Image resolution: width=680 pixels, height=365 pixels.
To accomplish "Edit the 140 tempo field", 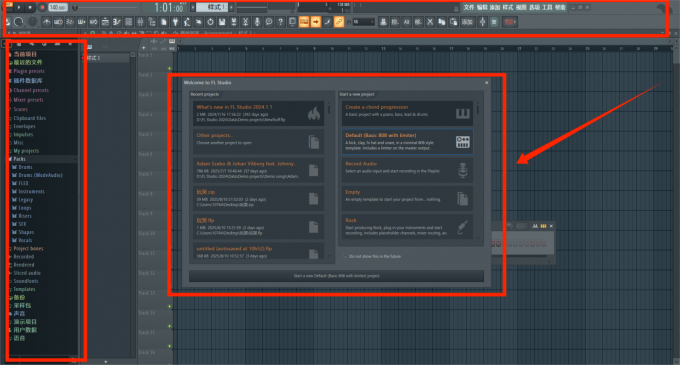I will coord(57,7).
